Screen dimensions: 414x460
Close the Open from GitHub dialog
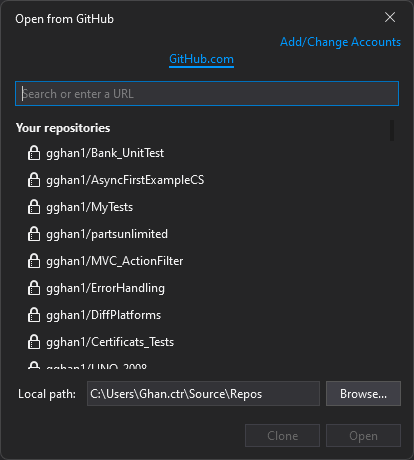390,17
